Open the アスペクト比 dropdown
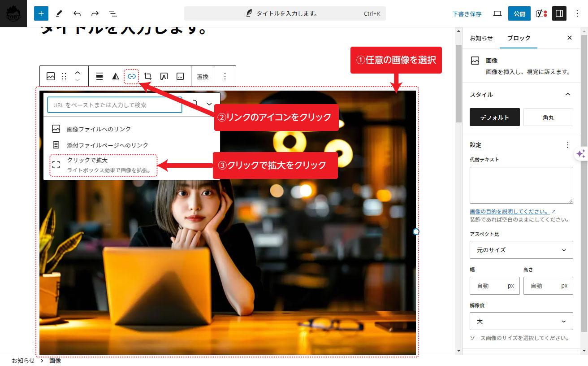The image size is (588, 366). tap(521, 250)
